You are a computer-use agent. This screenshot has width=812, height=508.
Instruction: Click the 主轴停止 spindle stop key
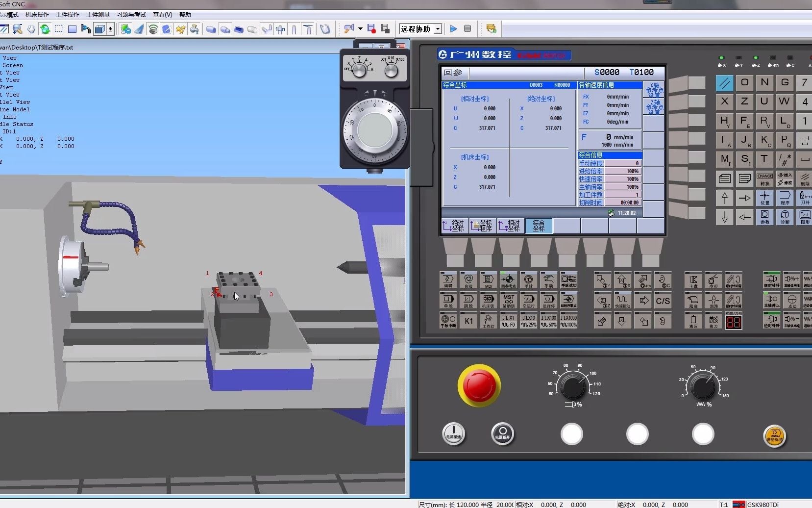tap(772, 300)
